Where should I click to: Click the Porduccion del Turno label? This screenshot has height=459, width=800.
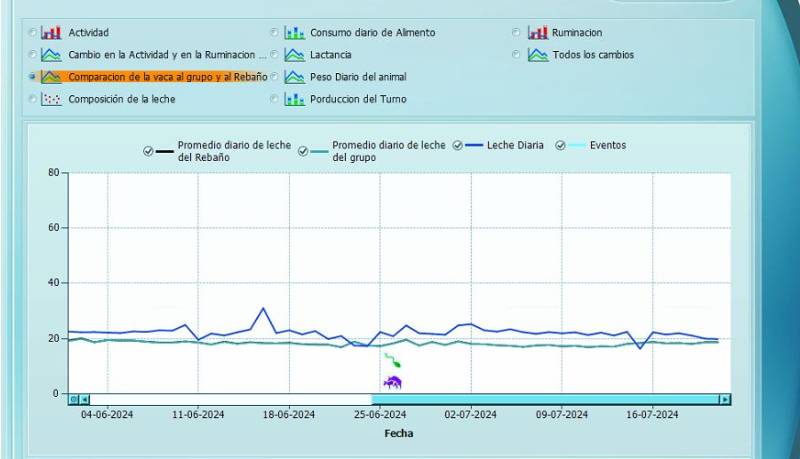coord(358,99)
